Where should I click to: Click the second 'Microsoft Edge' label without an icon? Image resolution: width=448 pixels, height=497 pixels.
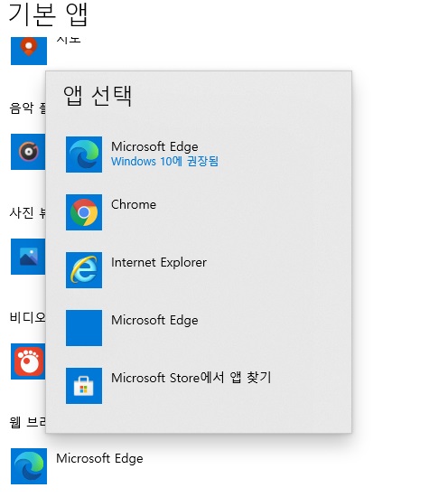click(154, 320)
